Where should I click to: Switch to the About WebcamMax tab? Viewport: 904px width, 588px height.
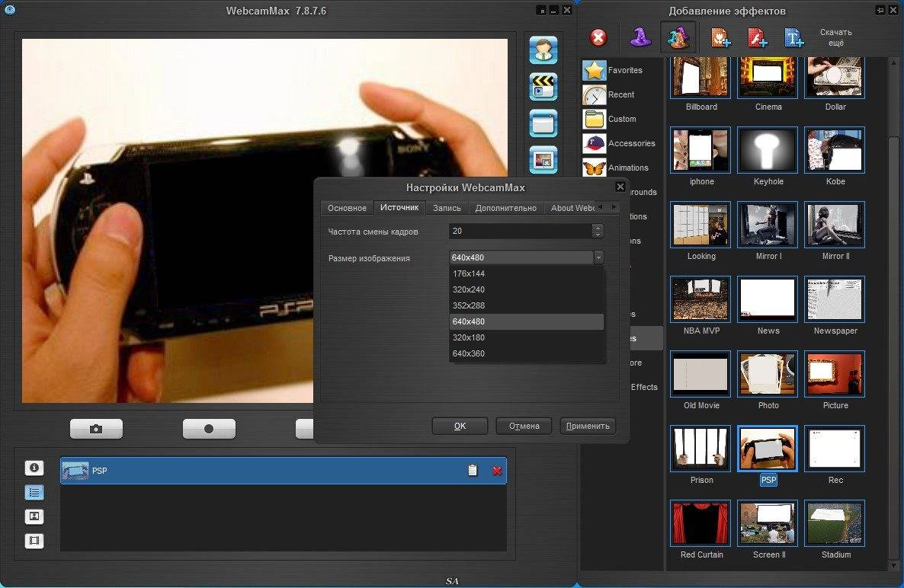(572, 208)
